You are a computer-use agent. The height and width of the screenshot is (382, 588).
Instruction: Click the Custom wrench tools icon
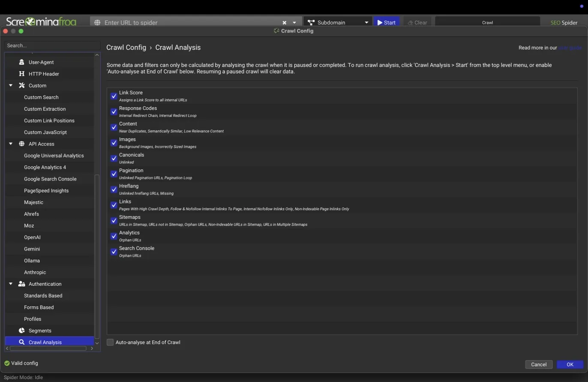point(21,85)
